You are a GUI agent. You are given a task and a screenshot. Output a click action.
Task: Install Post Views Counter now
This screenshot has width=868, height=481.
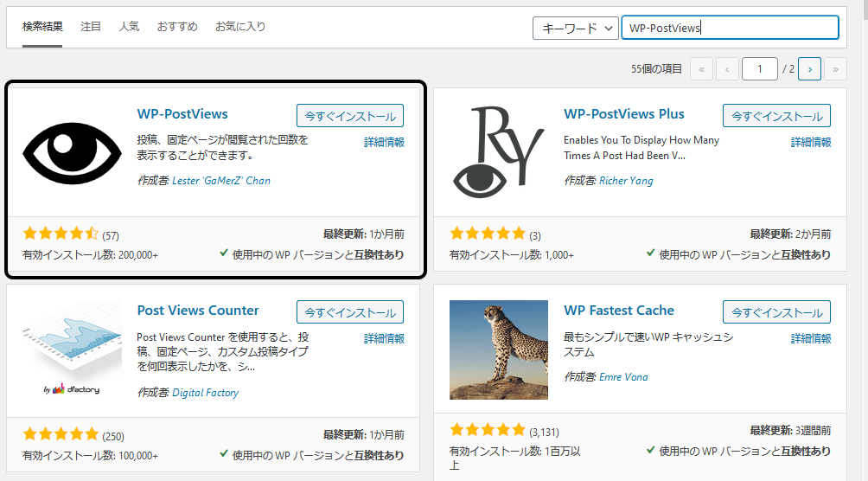point(350,312)
